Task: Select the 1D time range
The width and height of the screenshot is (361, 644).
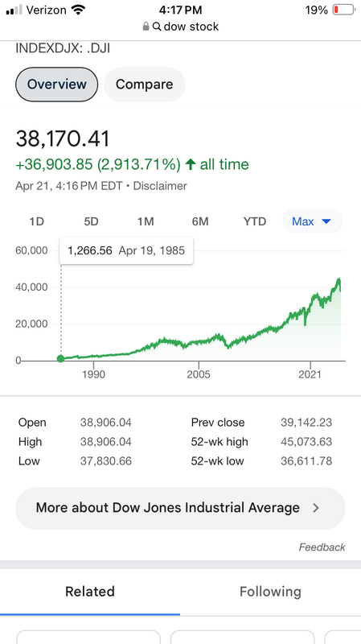Action: [x=36, y=222]
